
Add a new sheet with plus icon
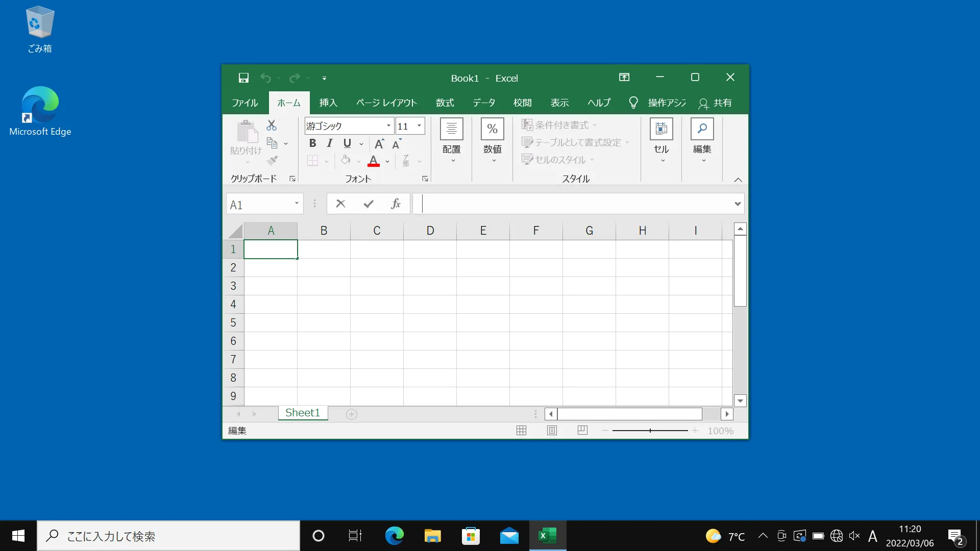352,414
